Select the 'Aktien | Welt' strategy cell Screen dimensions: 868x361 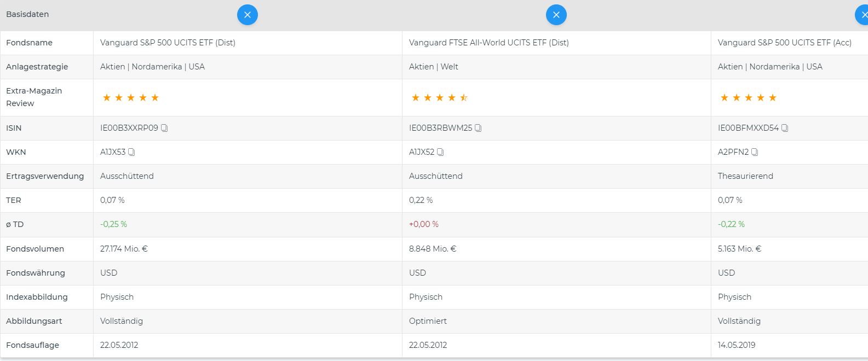coord(434,67)
